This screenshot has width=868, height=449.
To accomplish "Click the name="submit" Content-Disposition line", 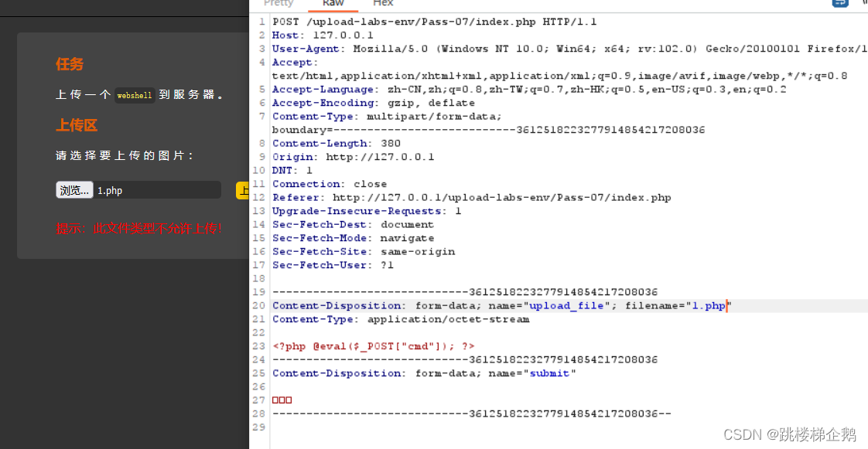I will point(424,373).
